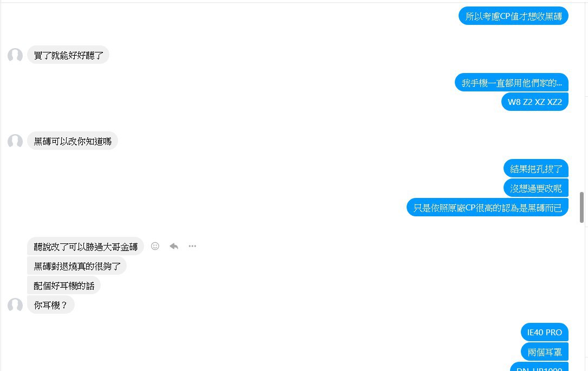Viewport: 588px width, 371px height.
Task: Click the 兩個耳罩 message bubble
Action: click(x=545, y=352)
